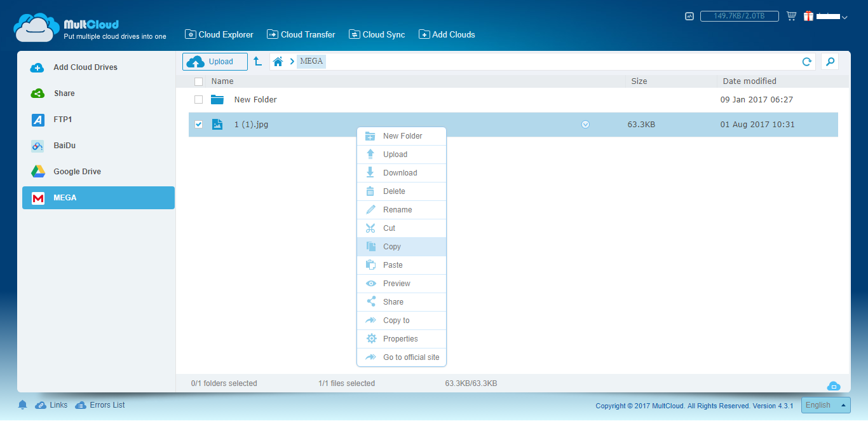Click the Upload button
Viewport: 868px width, 421px height.
click(x=215, y=62)
